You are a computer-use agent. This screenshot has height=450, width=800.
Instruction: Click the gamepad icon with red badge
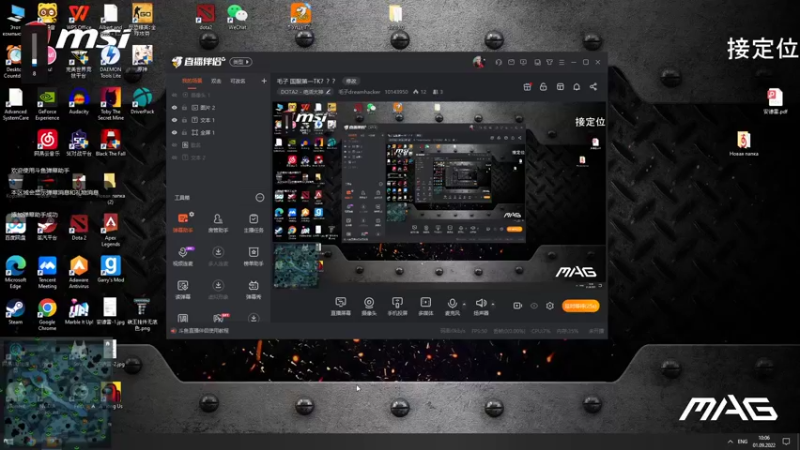(x=218, y=318)
